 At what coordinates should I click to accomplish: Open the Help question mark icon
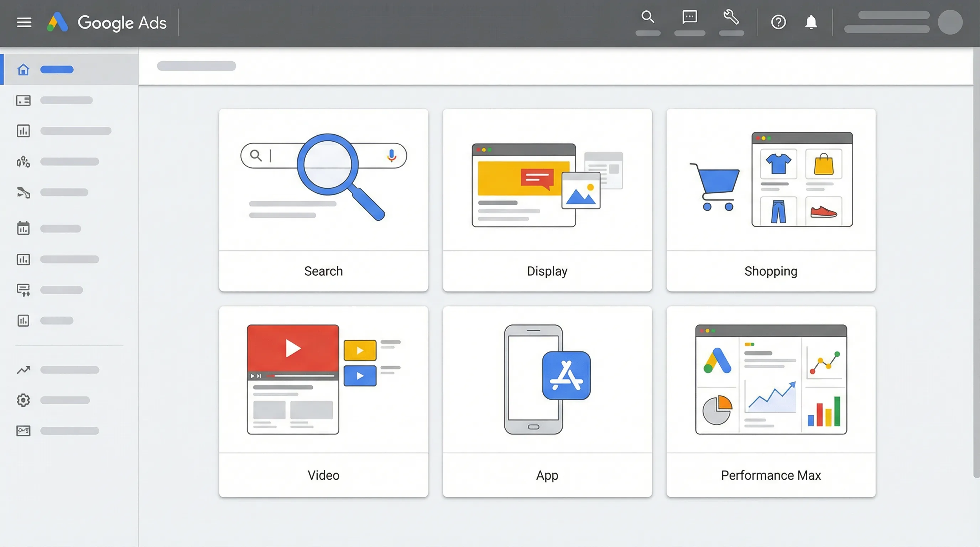point(779,22)
